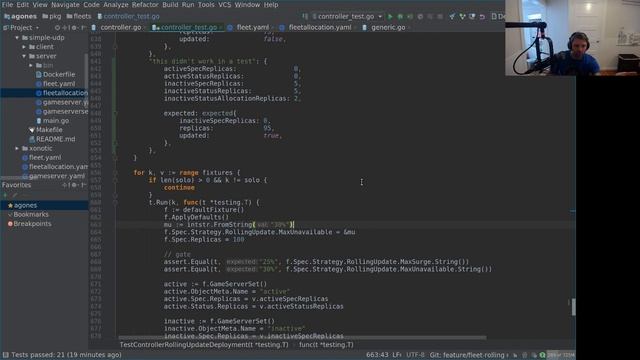This screenshot has width=640, height=360.
Task: Click the editor vertical scrollbar thumb
Action: (573, 307)
